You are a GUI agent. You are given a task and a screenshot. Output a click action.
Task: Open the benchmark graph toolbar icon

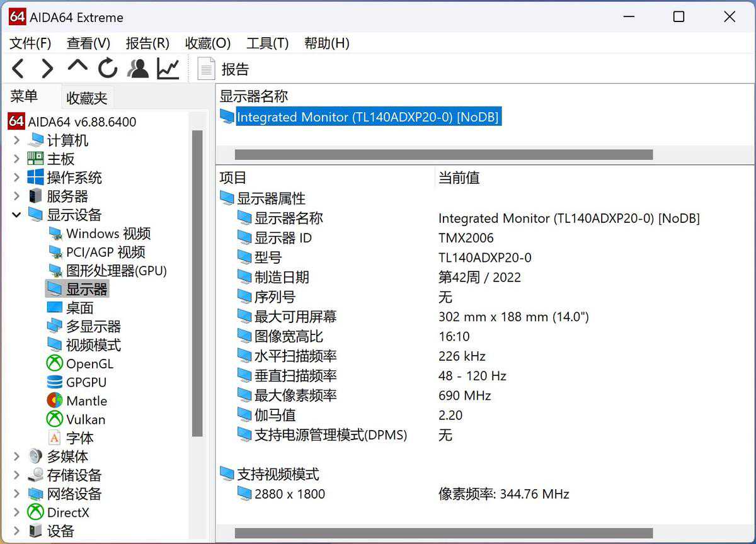coord(168,68)
